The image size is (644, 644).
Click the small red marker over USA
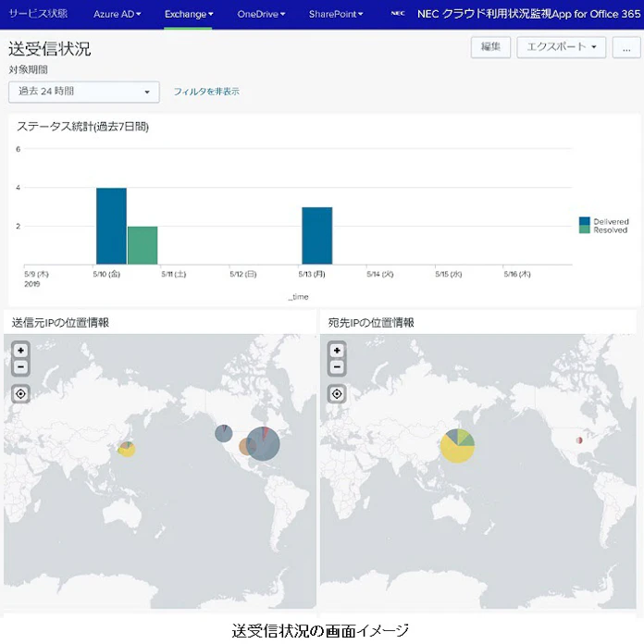point(579,440)
